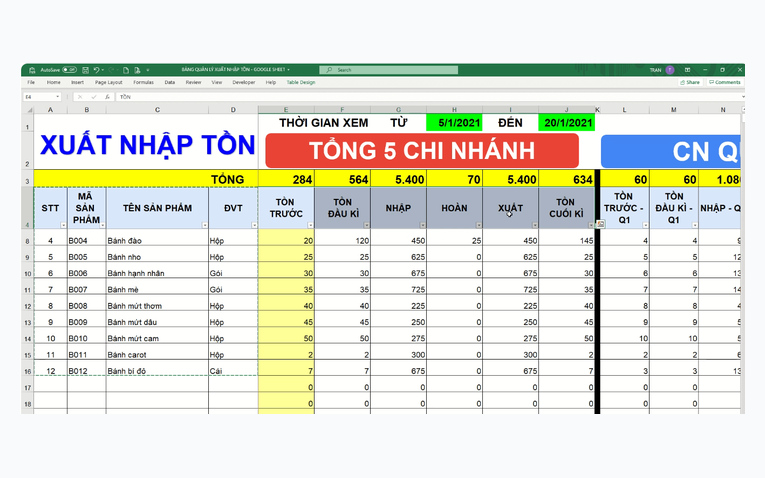Screen dimensions: 765x478
Task: Click the Share button
Action: 690,82
